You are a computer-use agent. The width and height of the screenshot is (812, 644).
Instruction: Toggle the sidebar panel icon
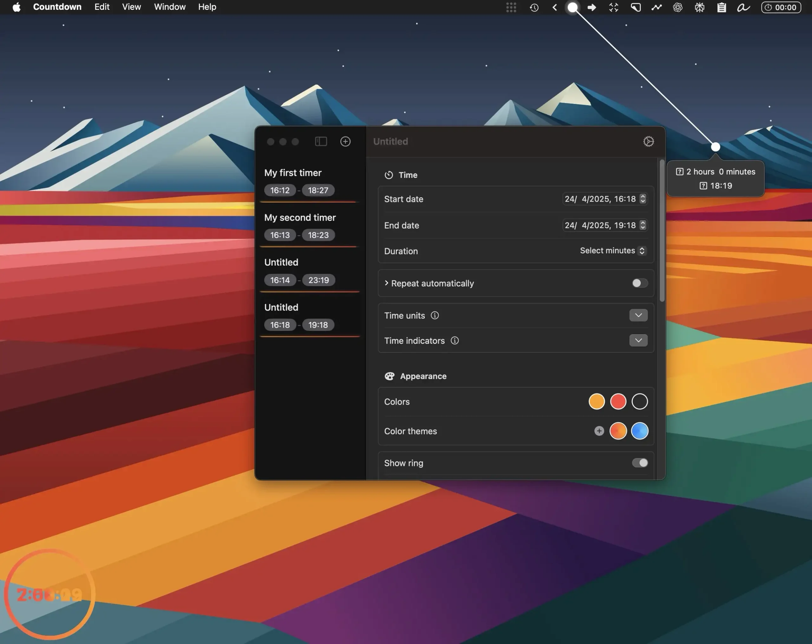(x=320, y=142)
